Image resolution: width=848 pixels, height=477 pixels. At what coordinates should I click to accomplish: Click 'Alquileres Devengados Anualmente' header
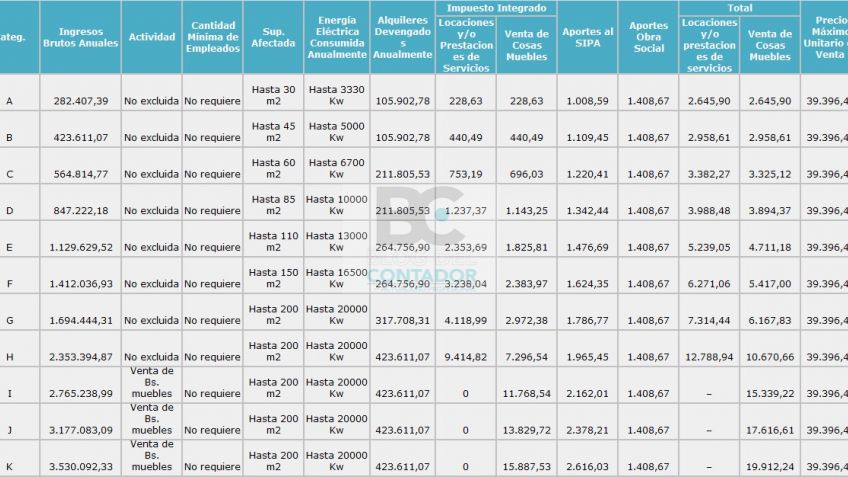tap(402, 37)
